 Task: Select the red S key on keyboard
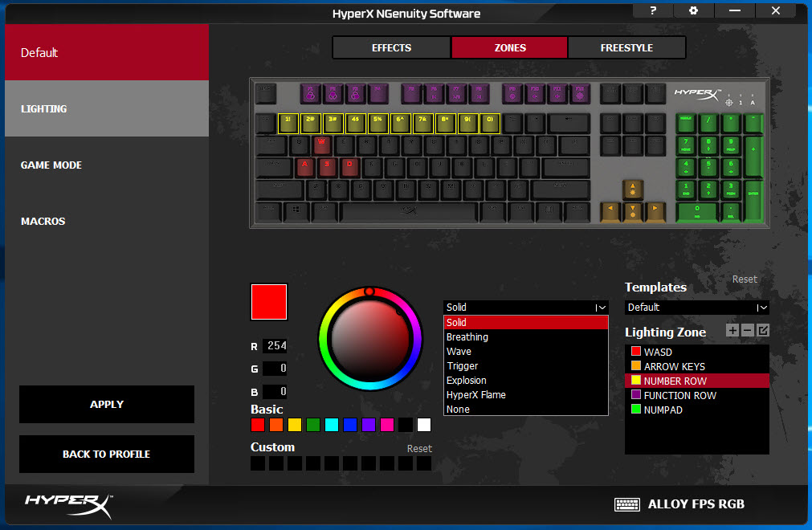point(327,168)
